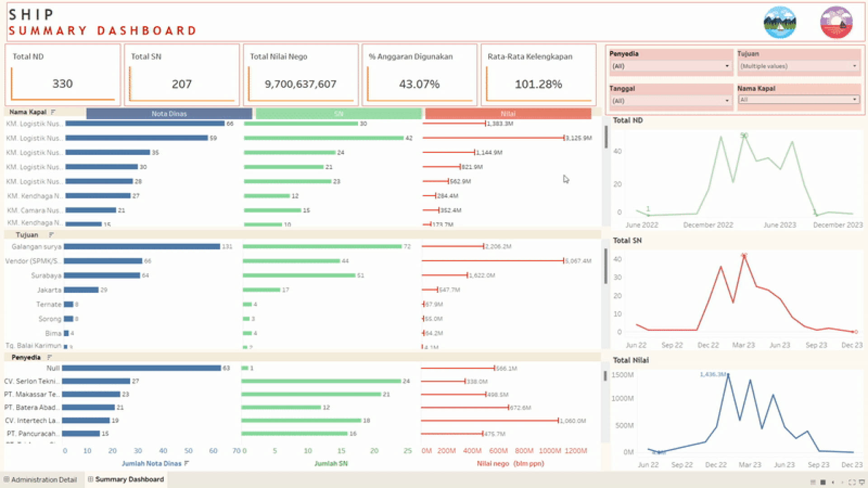The height and width of the screenshot is (488, 868).
Task: Click the blue mountain landscape logo
Action: click(x=780, y=23)
